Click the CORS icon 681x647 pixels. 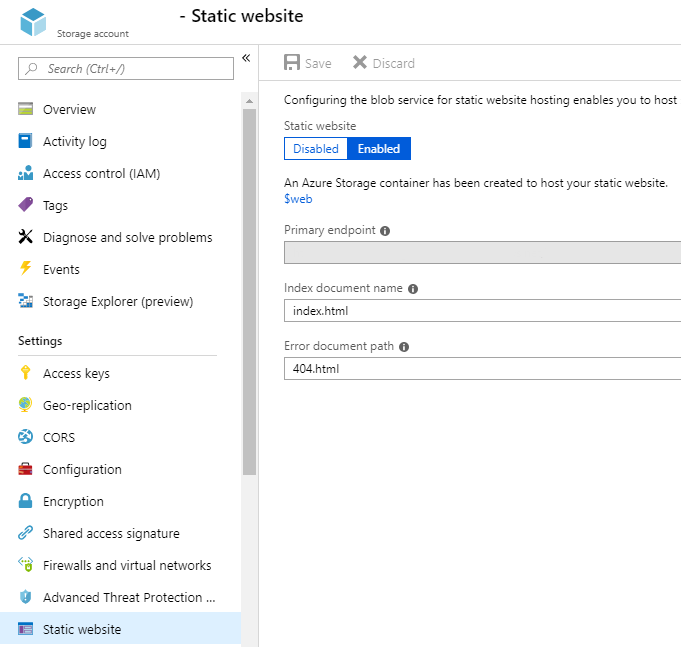pos(26,436)
